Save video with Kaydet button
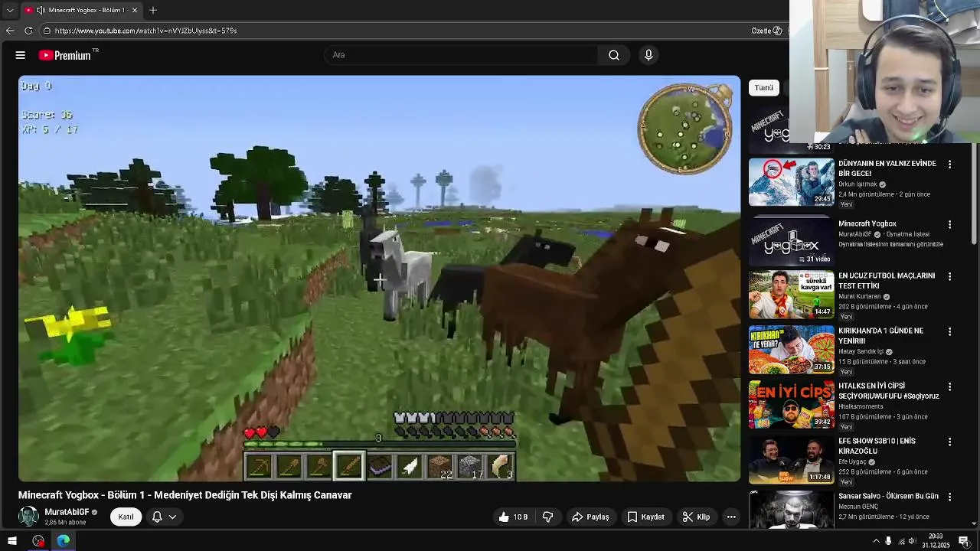 tap(645, 517)
